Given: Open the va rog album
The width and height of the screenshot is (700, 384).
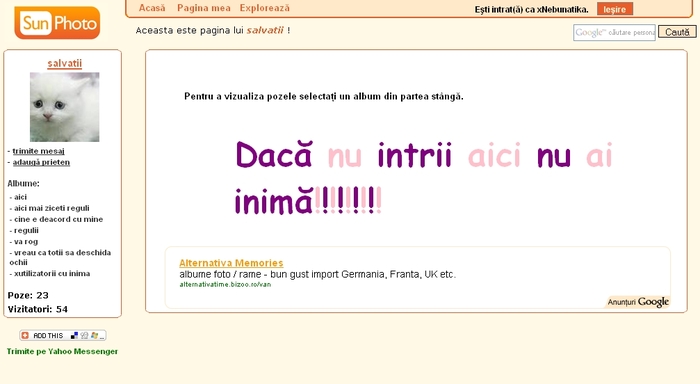Looking at the screenshot, I should [x=26, y=242].
